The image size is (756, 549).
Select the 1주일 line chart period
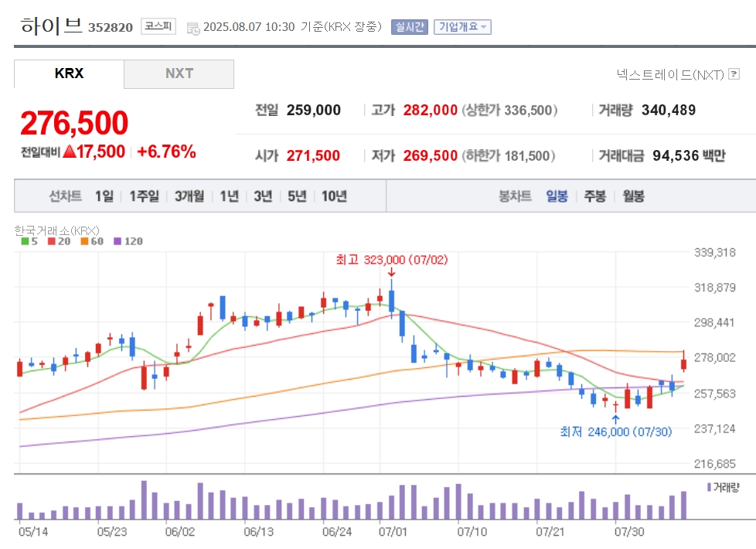pyautogui.click(x=144, y=196)
